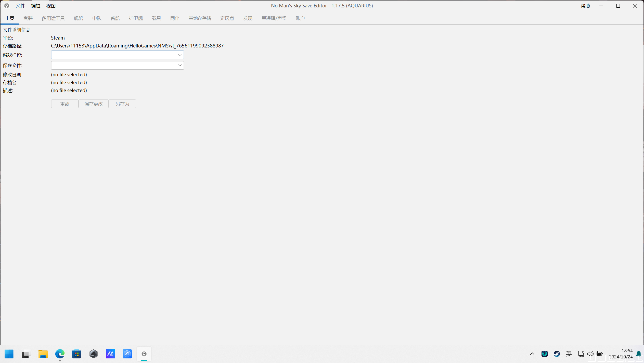The width and height of the screenshot is (644, 363).
Task: Switch to the 账户 tab
Action: 300,18
